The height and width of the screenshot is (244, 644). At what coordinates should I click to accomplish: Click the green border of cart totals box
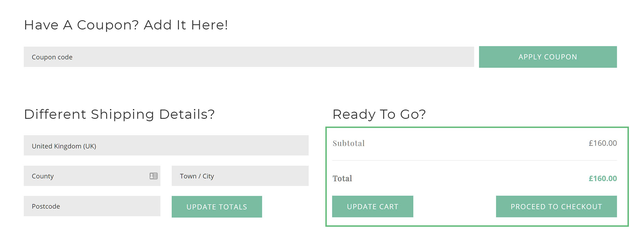point(477,128)
